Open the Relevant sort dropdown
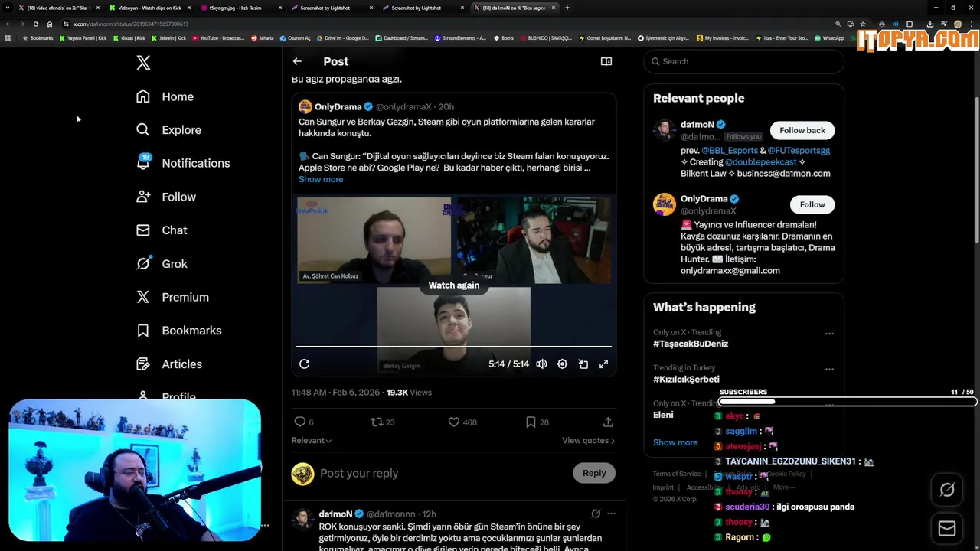 tap(311, 441)
